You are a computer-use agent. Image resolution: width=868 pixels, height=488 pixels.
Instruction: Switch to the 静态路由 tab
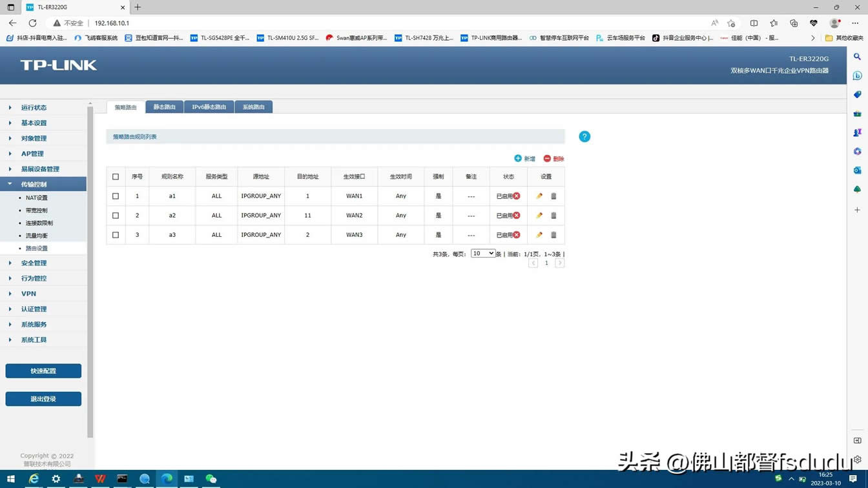click(164, 107)
